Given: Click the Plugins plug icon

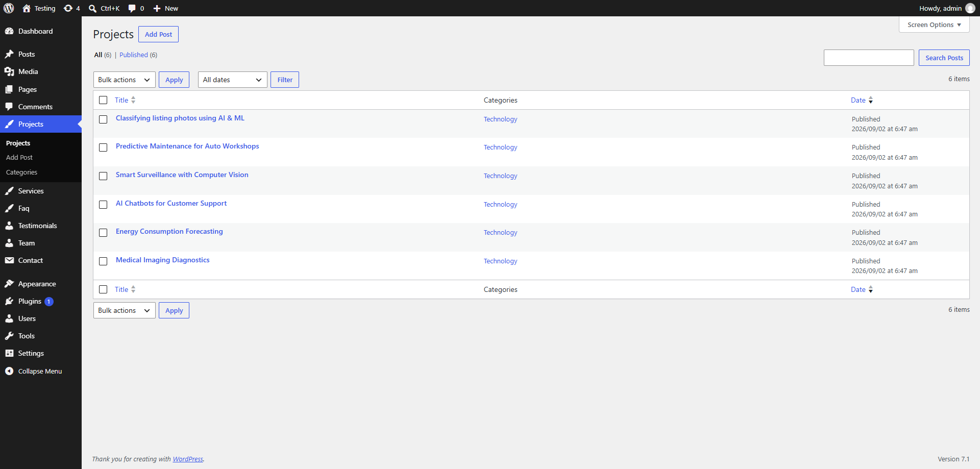Looking at the screenshot, I should point(9,301).
